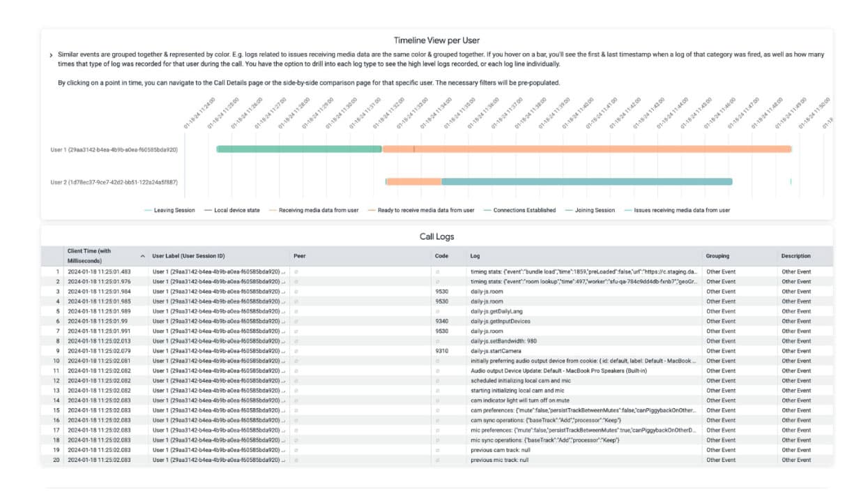Click the daily-js.getInputDevices log entry
Image resolution: width=868 pixels, height=494 pixels.
pos(501,321)
